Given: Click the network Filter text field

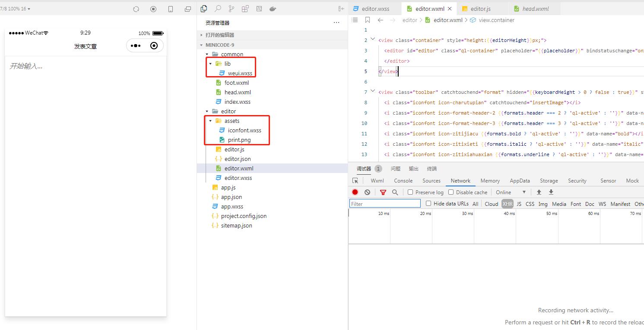Looking at the screenshot, I should pos(384,204).
